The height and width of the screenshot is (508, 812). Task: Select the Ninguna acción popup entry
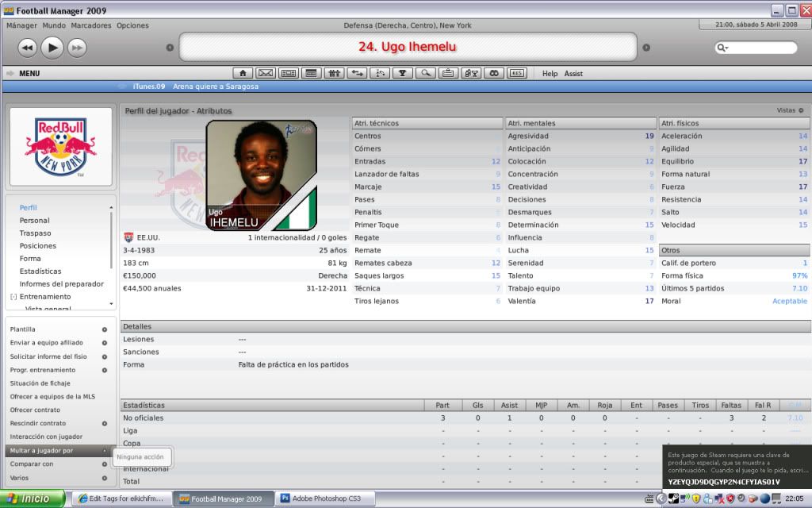[140, 457]
